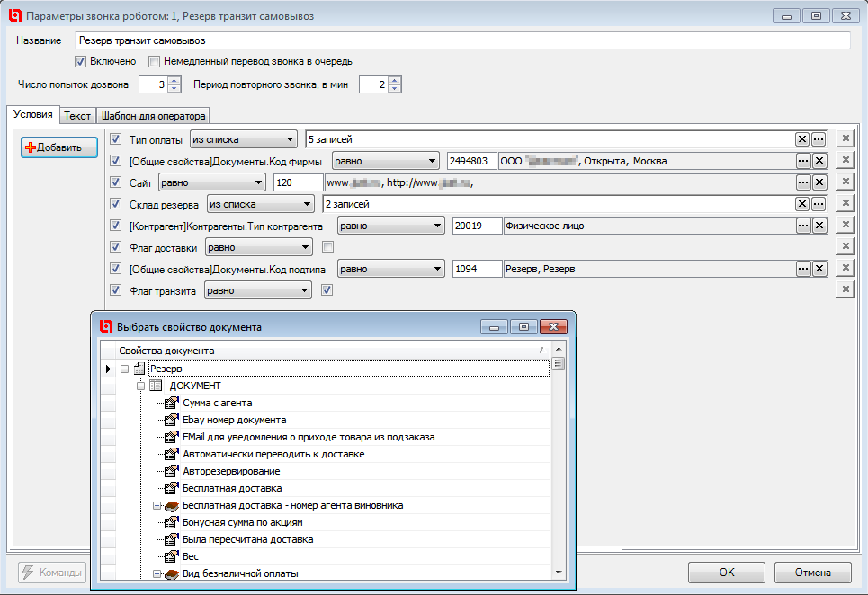This screenshot has width=868, height=595.
Task: Decrease Период повторного звонка value
Action: [x=395, y=88]
